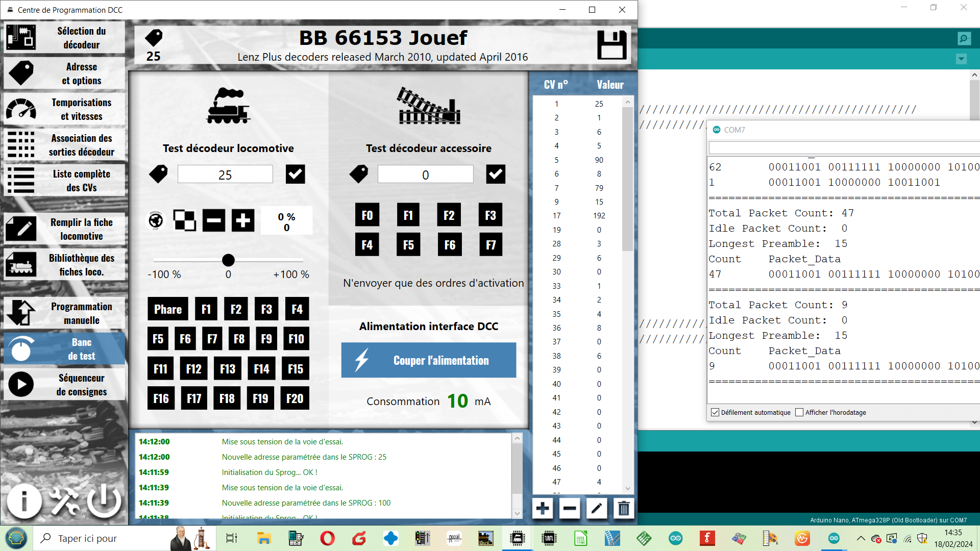Toggle Défilement automatique checkbox
Viewport: 980px width, 551px height.
715,412
